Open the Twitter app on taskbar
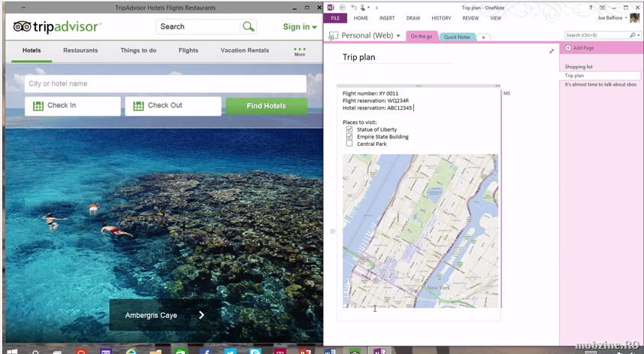644x354 pixels. 231,352
